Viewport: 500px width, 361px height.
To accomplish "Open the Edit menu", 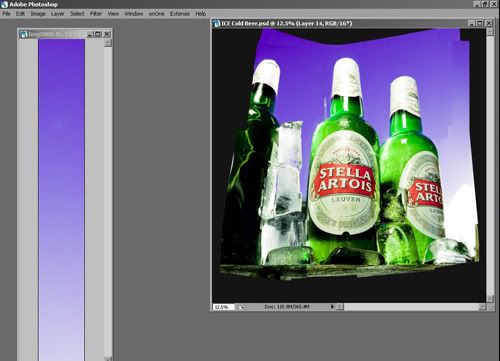I will (x=20, y=14).
